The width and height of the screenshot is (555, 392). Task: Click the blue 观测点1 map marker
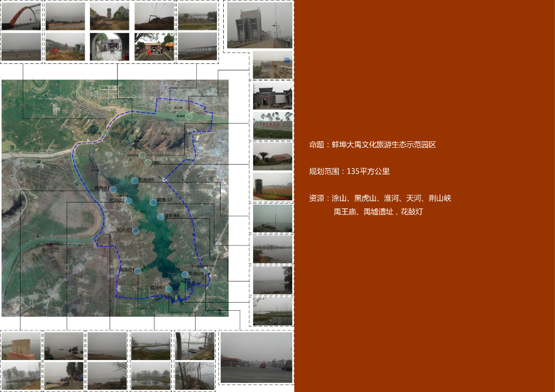click(113, 190)
